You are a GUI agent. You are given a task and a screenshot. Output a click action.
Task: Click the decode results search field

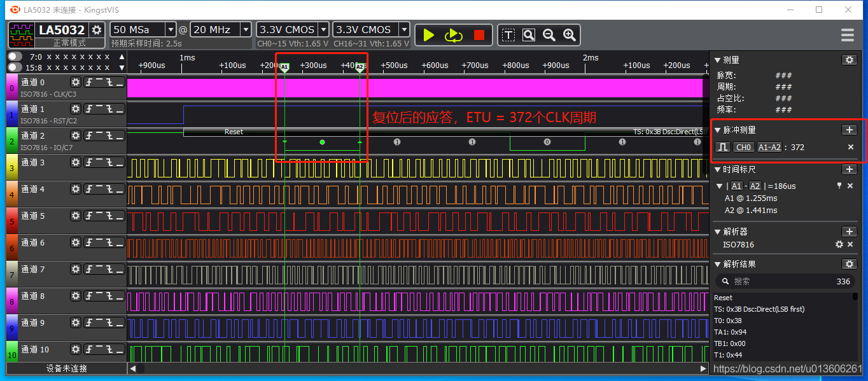[784, 281]
